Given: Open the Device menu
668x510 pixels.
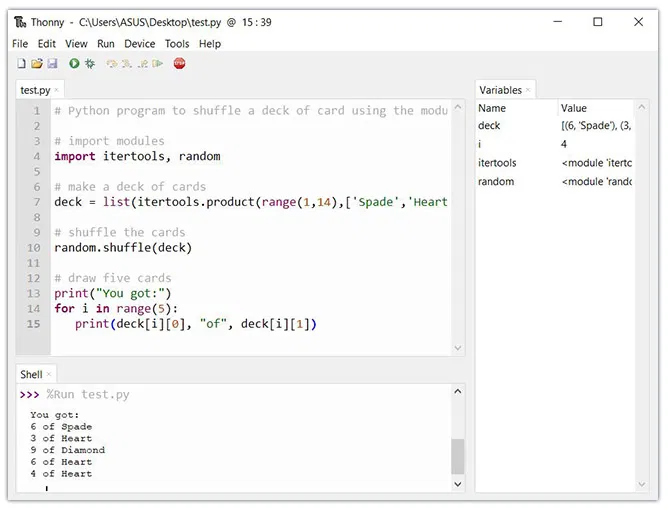Looking at the screenshot, I should (140, 44).
